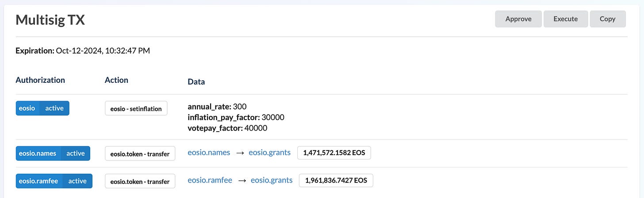The image size is (644, 198).
Task: Click the 1,961,836.7427 EOS amount box
Action: 336,180
